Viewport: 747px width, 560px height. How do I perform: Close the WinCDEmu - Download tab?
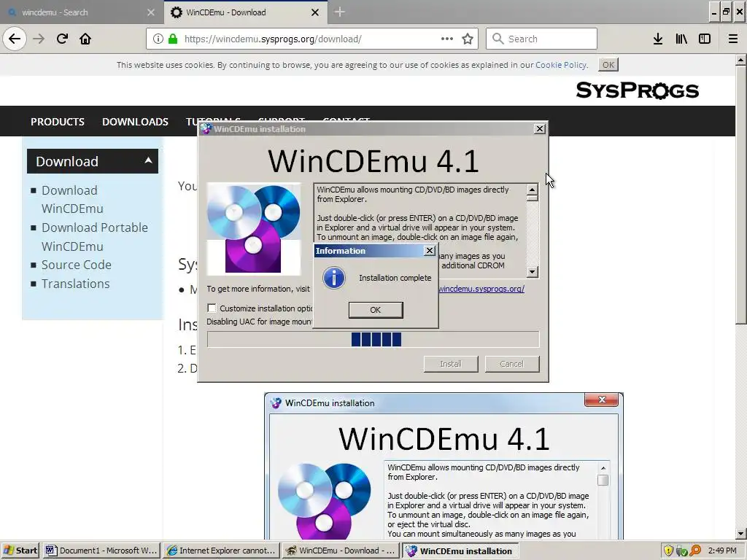pyautogui.click(x=315, y=12)
